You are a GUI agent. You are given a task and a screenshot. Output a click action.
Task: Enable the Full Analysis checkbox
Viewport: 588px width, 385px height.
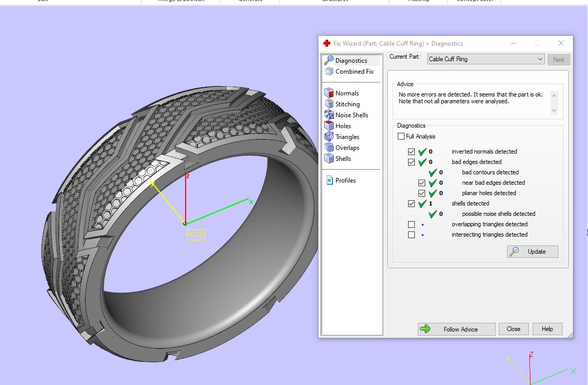coord(401,136)
